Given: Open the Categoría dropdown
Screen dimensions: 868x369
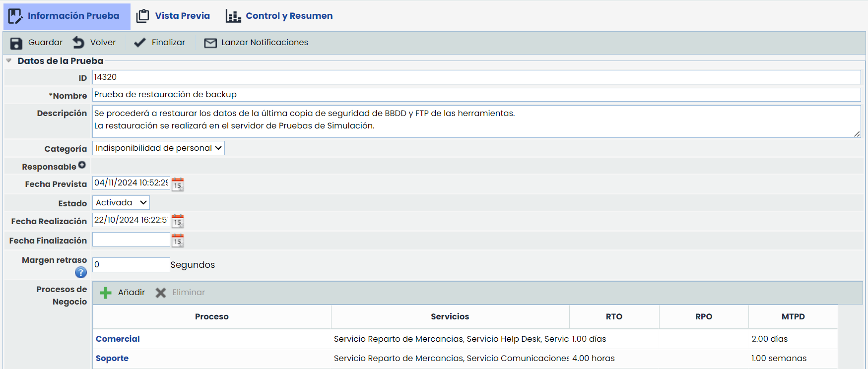Looking at the screenshot, I should pyautogui.click(x=158, y=148).
